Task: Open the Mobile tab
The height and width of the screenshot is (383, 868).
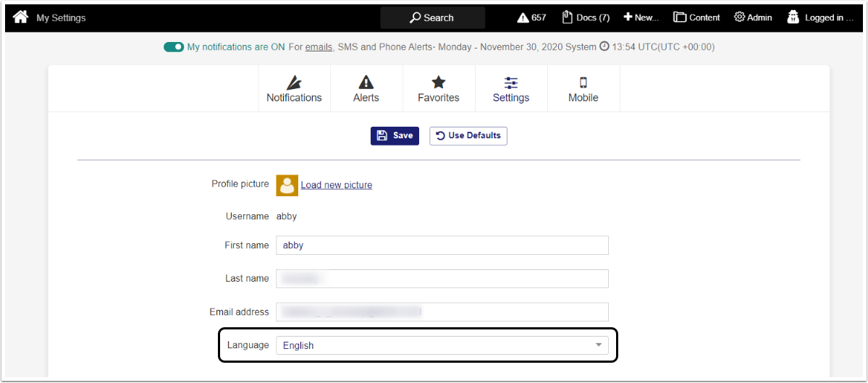Action: [583, 89]
